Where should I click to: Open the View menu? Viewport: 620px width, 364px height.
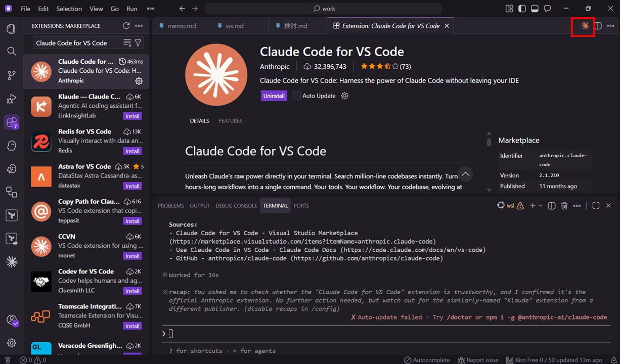(96, 9)
